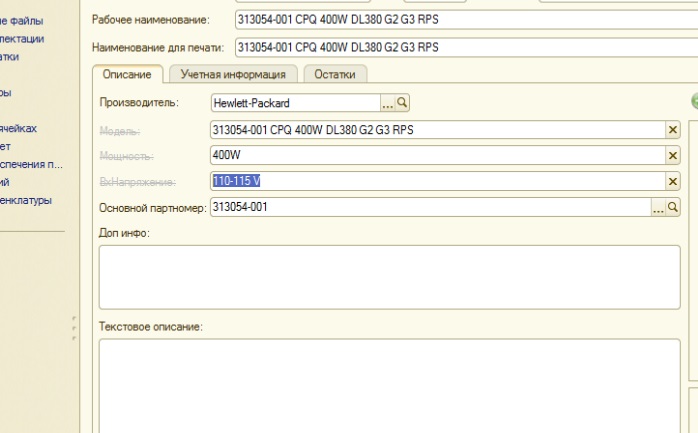Image resolution: width=698 pixels, height=433 pixels.
Task: Click the magnifier beside Основной партномер
Action: (x=673, y=207)
